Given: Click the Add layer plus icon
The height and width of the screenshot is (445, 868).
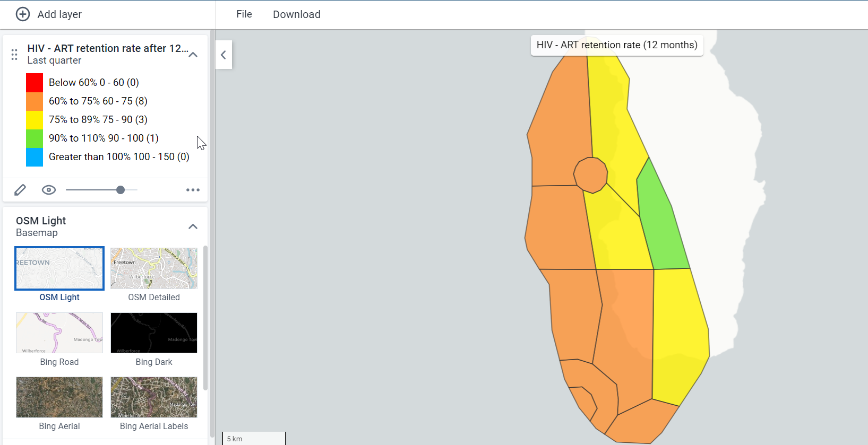Looking at the screenshot, I should click(23, 14).
